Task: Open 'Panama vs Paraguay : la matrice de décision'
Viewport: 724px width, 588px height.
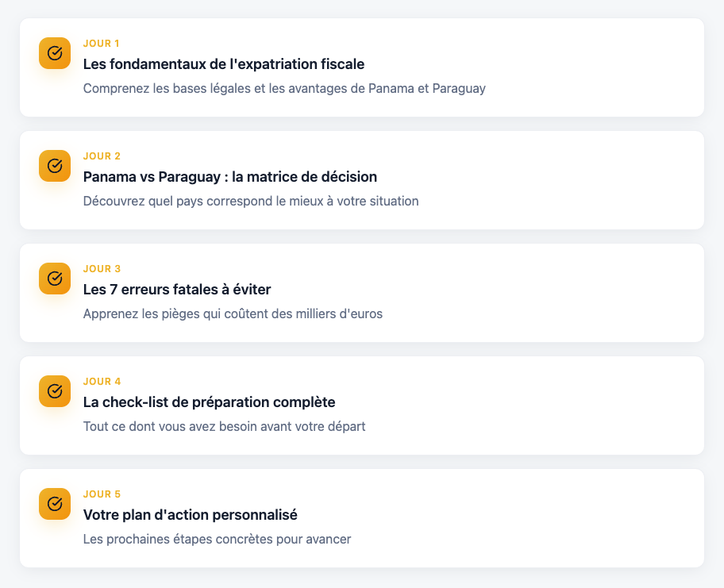Action: [x=229, y=177]
